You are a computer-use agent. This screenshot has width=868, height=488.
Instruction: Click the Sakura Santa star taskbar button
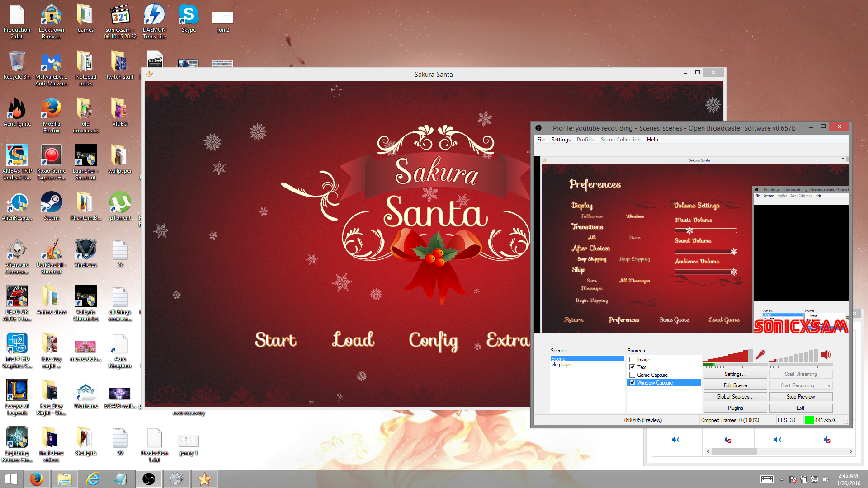205,479
